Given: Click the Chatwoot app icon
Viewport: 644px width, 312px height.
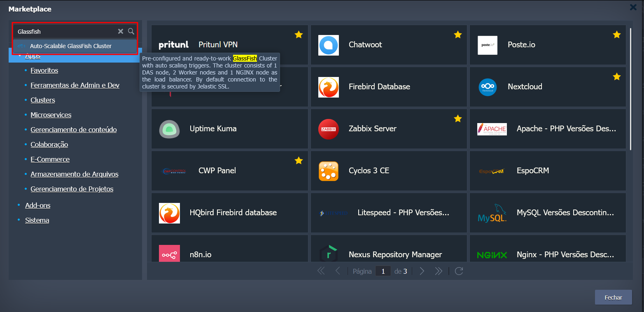Looking at the screenshot, I should [329, 45].
